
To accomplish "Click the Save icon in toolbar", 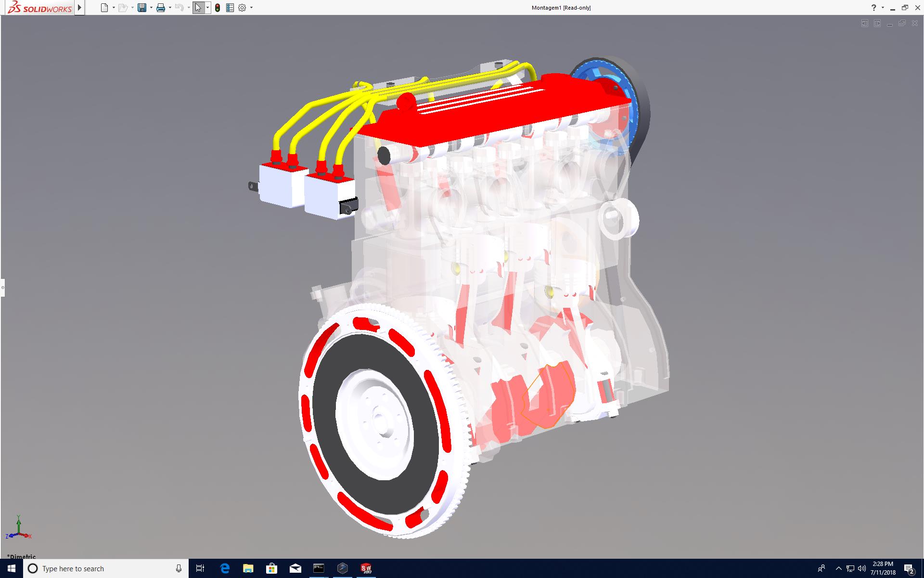I will 141,8.
